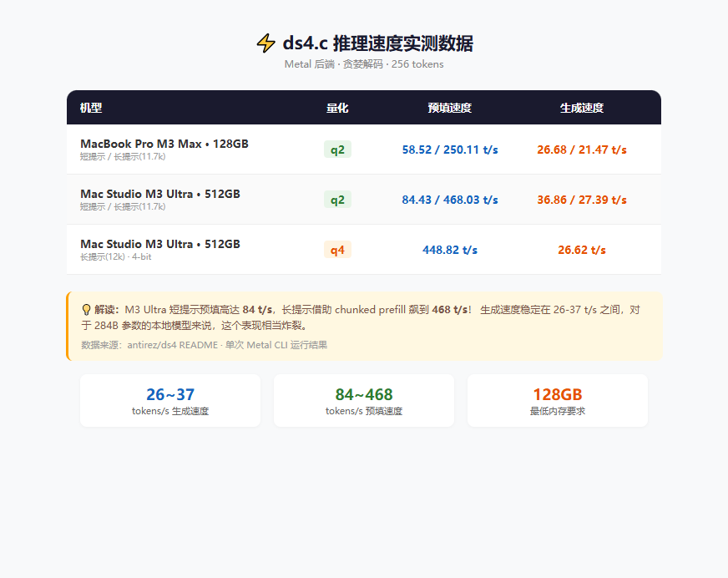Click the 生成速度 column header
Viewport: 728px width, 578px height.
[x=582, y=108]
